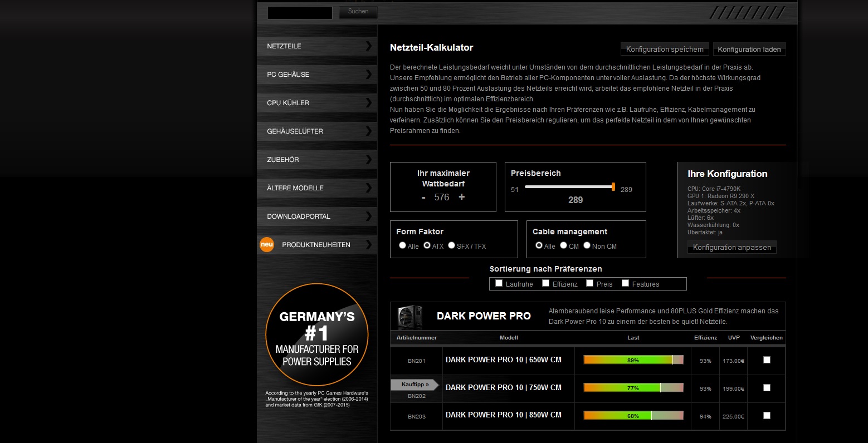Click article number BN201
The width and height of the screenshot is (868, 443).
(417, 361)
